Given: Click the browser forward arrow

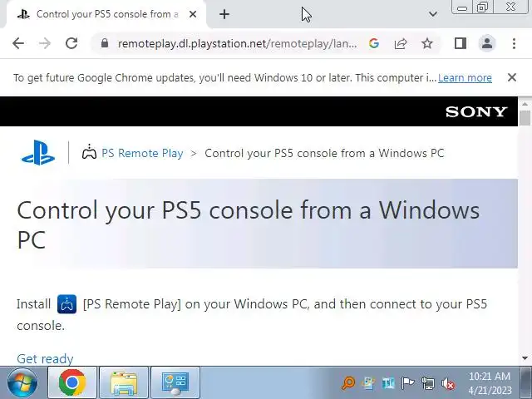Looking at the screenshot, I should [x=44, y=43].
